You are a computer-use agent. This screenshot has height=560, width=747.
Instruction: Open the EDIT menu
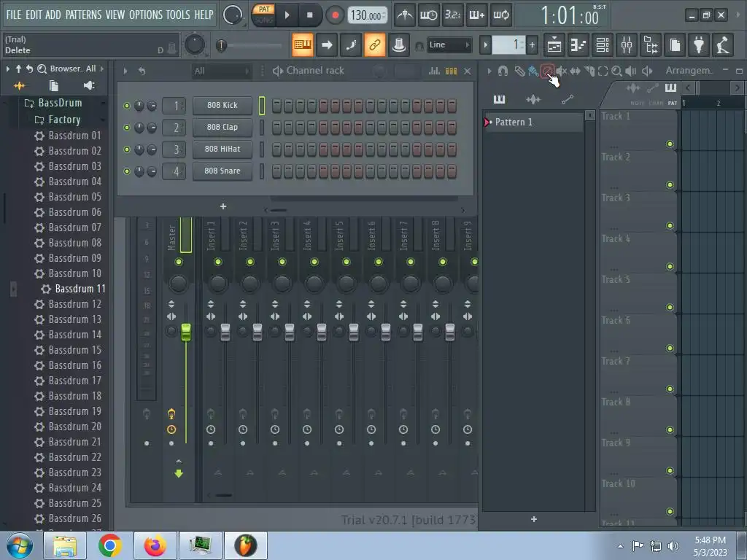point(34,15)
